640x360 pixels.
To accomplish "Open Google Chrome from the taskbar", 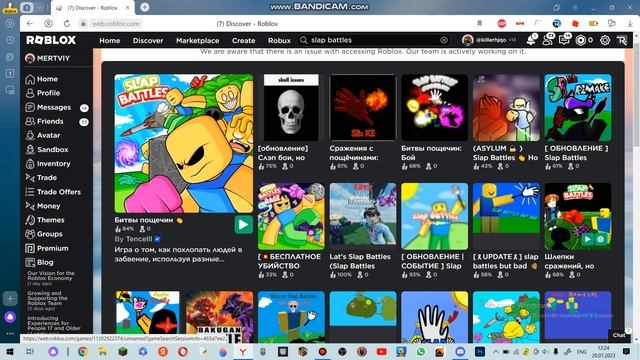I will pyautogui.click(x=83, y=351).
